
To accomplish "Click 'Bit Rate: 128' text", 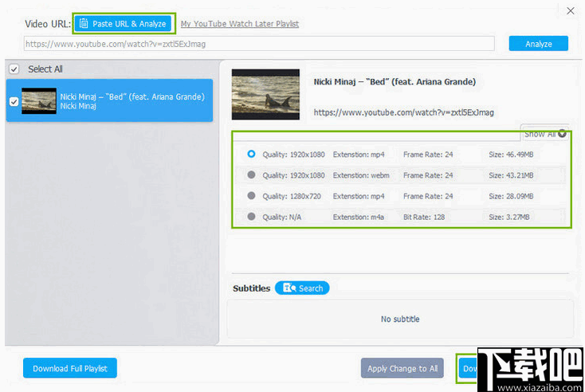I will click(x=424, y=217).
